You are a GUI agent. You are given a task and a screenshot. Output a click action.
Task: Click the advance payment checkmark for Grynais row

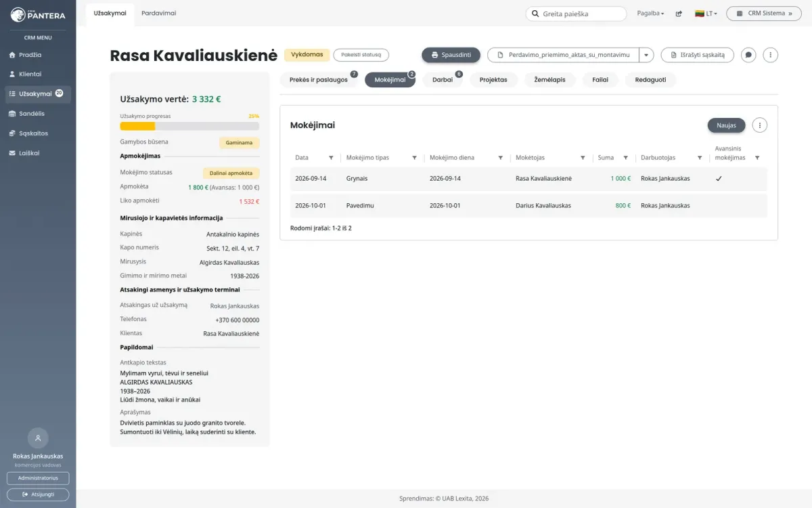pos(719,179)
